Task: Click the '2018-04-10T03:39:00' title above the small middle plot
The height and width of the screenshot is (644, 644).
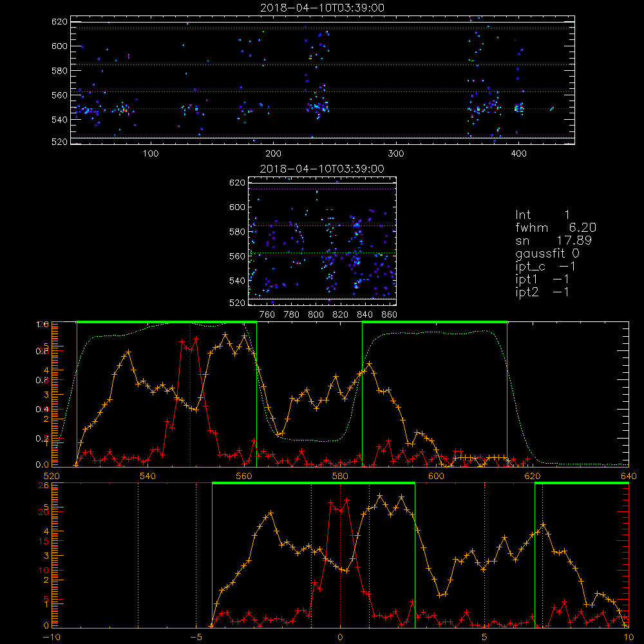Action: [322, 169]
